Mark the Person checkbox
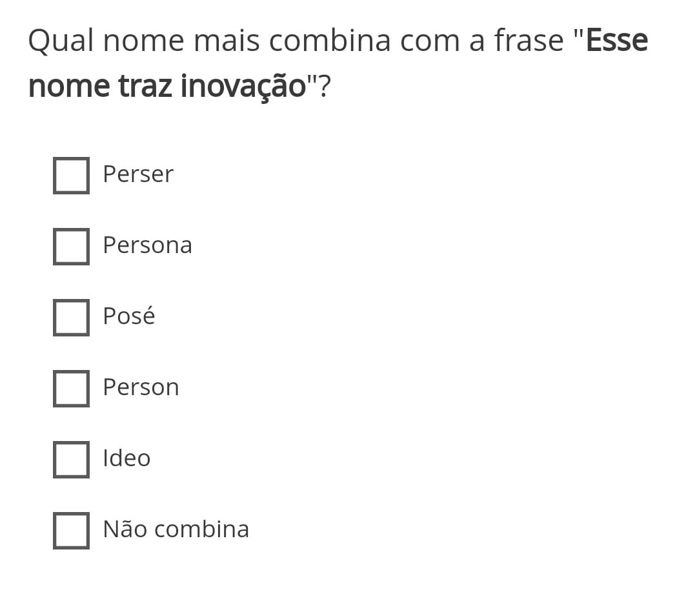 [x=71, y=389]
